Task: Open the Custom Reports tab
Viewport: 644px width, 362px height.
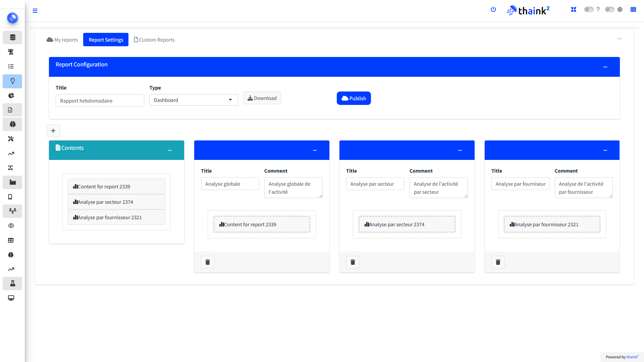Action: click(154, 40)
